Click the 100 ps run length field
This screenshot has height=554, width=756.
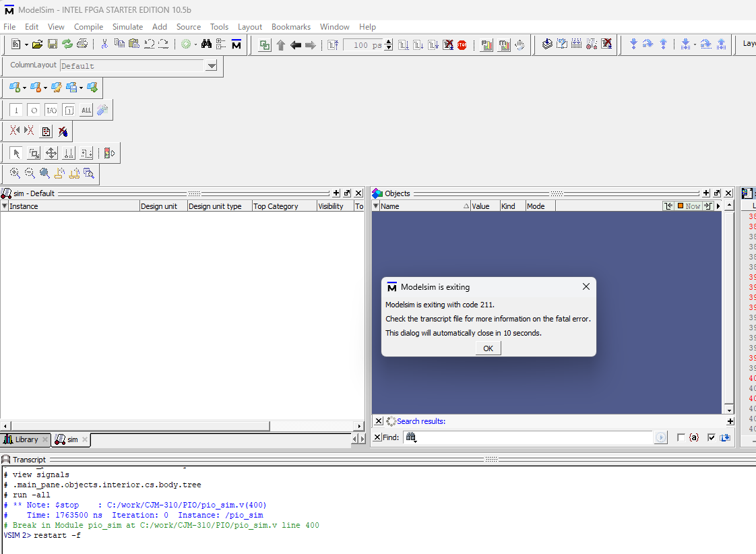[x=364, y=45]
